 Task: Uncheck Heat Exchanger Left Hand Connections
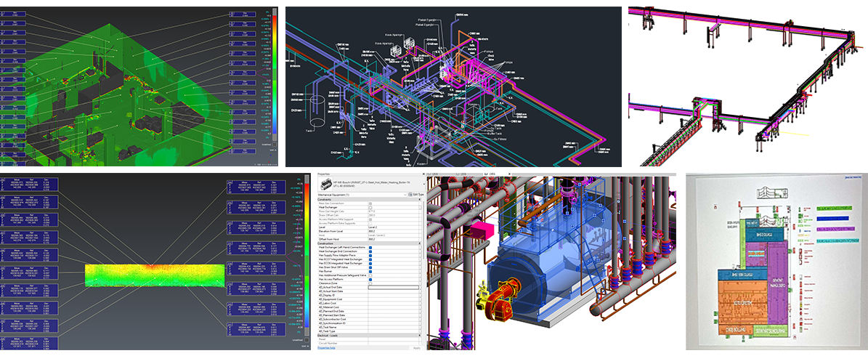370,248
